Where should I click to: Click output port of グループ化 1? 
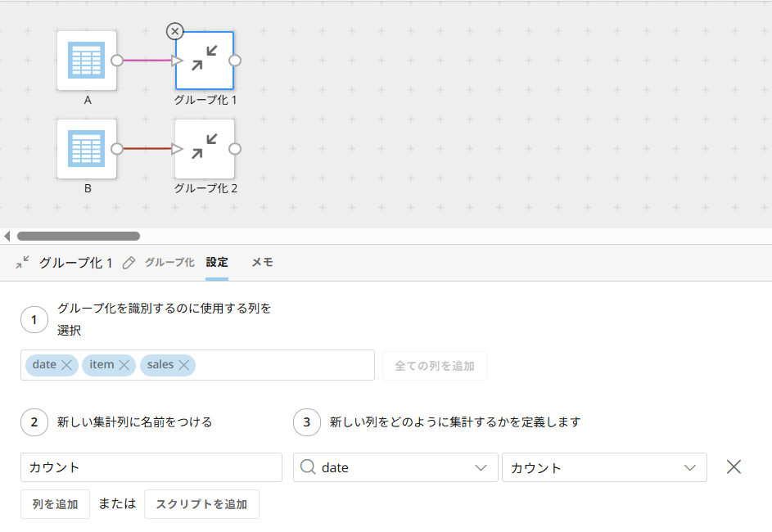click(x=235, y=61)
